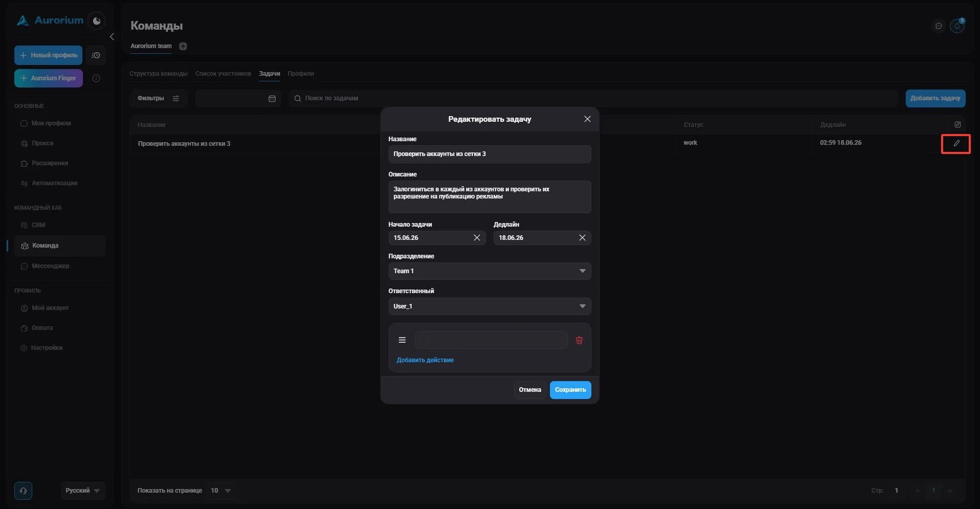Click the info icon beside Aurorium Finger
The width and height of the screenshot is (980, 509).
click(x=96, y=78)
